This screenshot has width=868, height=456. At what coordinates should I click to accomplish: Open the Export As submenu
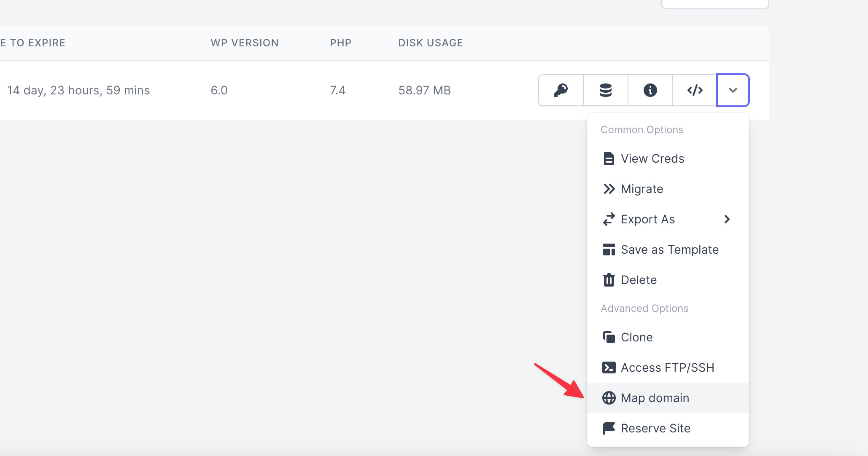(x=668, y=219)
